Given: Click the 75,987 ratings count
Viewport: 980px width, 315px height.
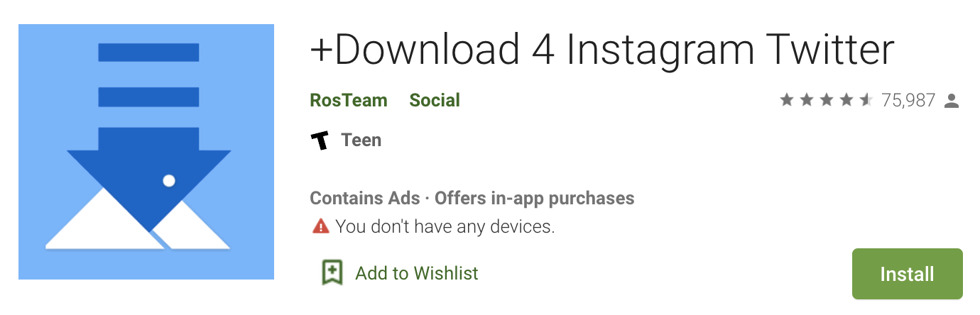Looking at the screenshot, I should pyautogui.click(x=908, y=101).
